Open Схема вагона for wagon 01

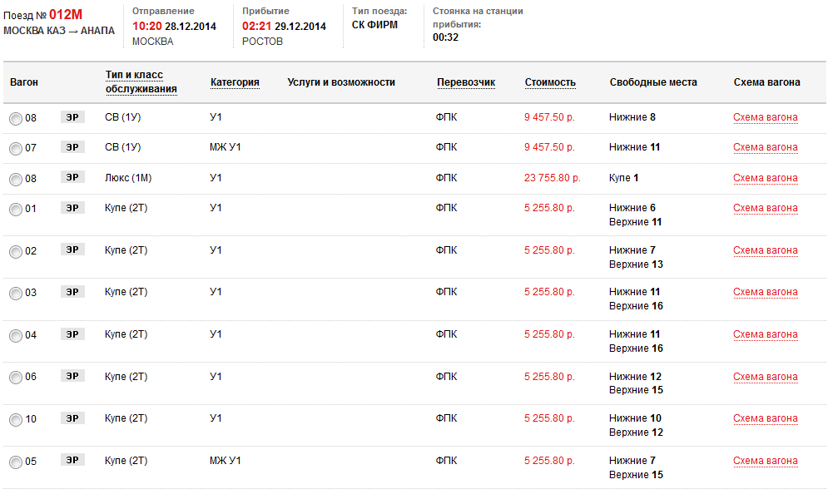[765, 208]
